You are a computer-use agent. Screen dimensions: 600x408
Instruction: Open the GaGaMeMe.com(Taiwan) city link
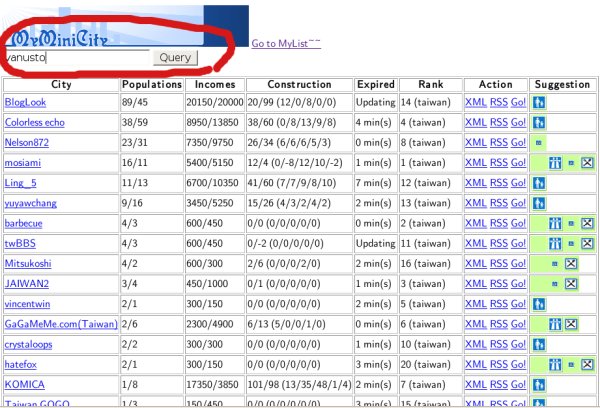(61, 325)
